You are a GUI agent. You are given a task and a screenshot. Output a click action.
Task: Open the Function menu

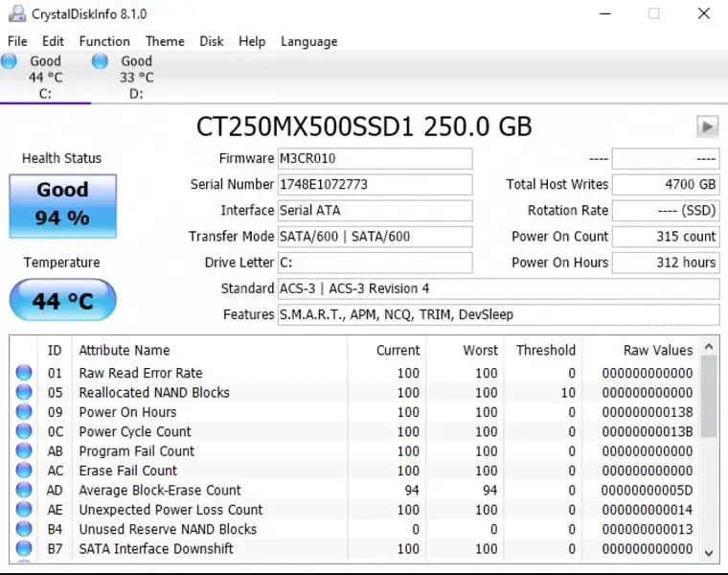104,41
